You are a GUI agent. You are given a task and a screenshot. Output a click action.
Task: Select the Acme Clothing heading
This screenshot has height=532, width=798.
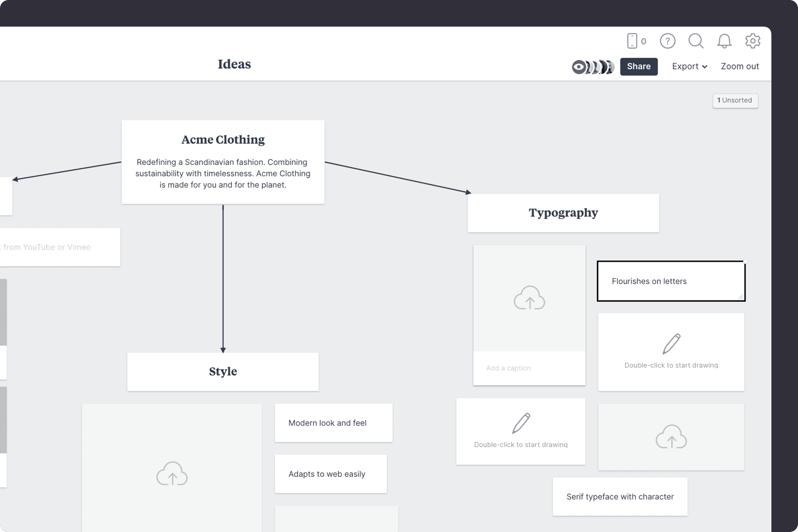click(223, 139)
